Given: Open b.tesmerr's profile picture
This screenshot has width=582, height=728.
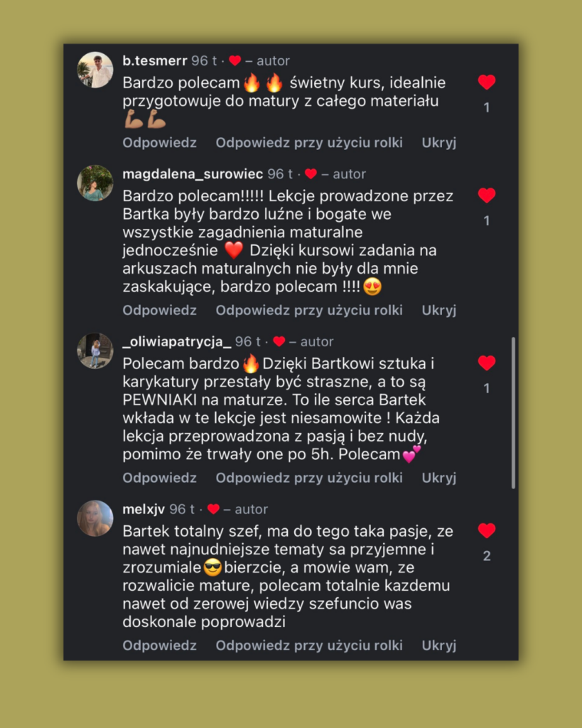Looking at the screenshot, I should pyautogui.click(x=95, y=70).
